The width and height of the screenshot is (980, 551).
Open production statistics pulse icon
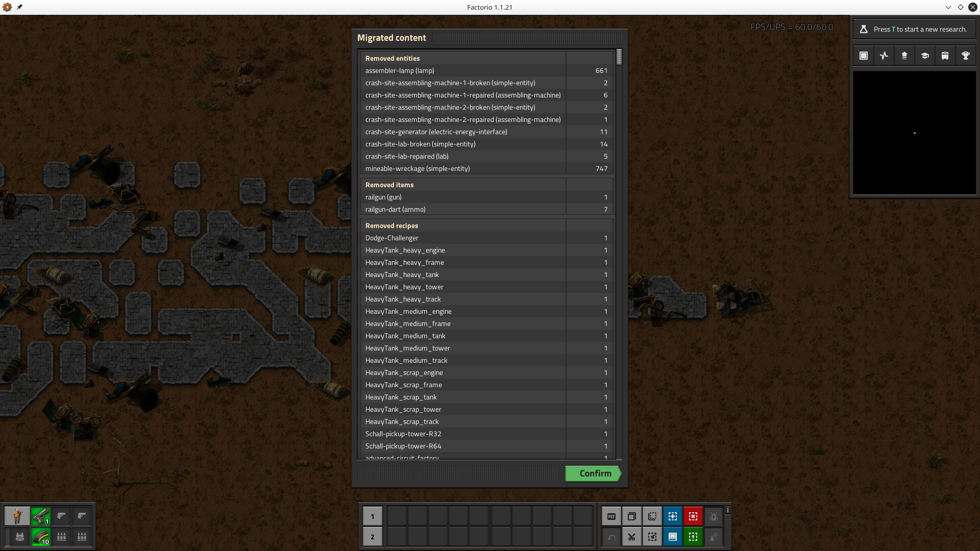884,56
